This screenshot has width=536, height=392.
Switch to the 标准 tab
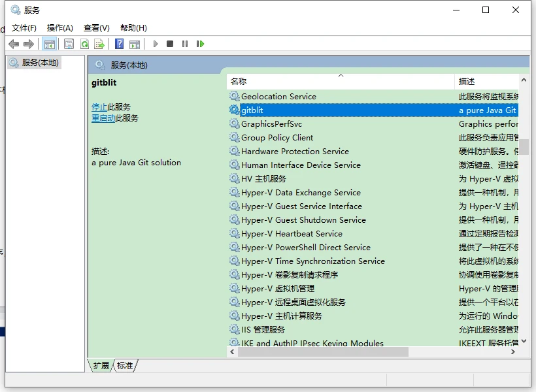tap(125, 366)
